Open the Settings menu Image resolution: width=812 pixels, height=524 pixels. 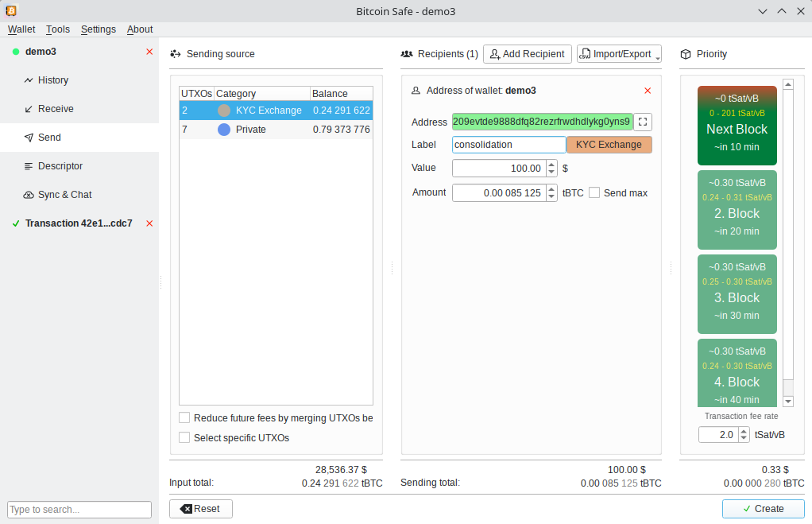coord(98,29)
